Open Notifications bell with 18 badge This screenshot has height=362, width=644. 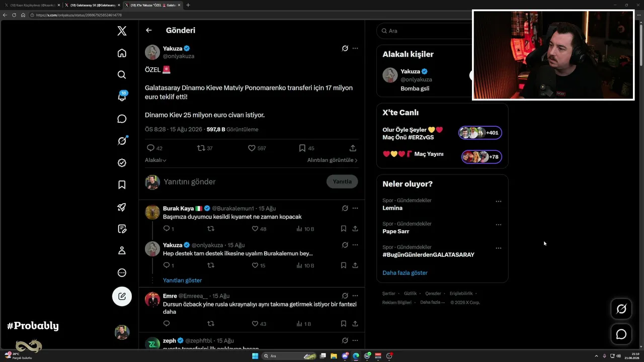(122, 96)
